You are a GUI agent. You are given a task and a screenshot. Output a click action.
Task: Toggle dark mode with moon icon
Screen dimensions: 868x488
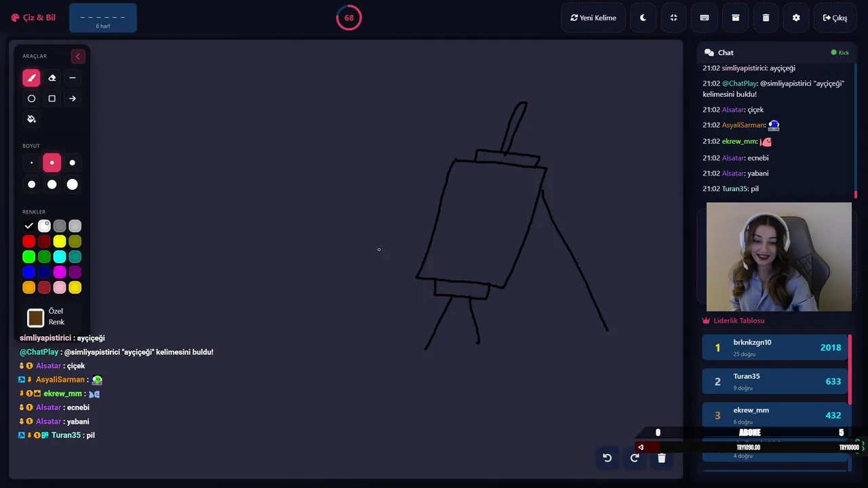[643, 18]
